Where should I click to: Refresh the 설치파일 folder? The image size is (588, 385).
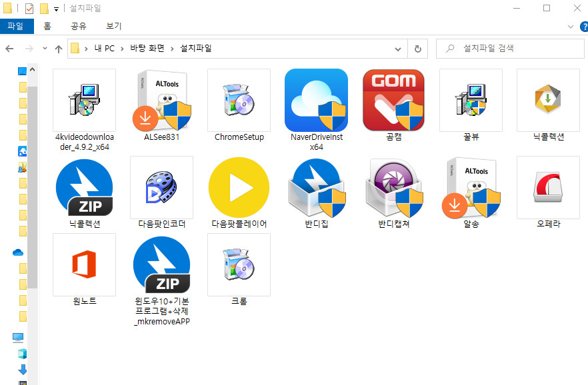(418, 49)
